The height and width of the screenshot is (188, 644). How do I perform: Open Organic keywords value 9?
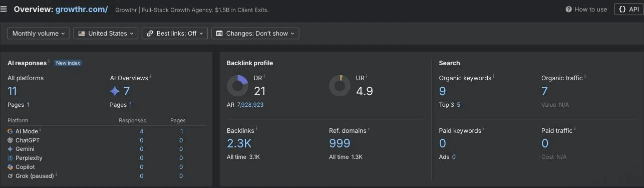tap(443, 91)
